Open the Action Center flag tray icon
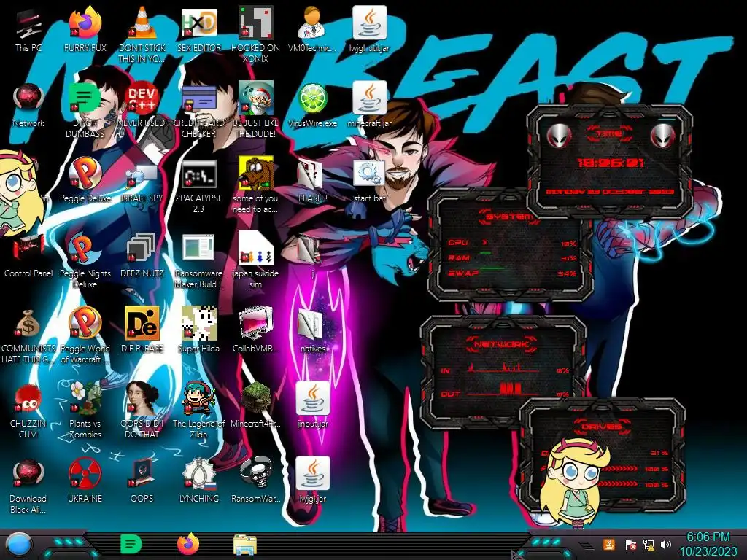This screenshot has height=560, width=747. (x=630, y=545)
